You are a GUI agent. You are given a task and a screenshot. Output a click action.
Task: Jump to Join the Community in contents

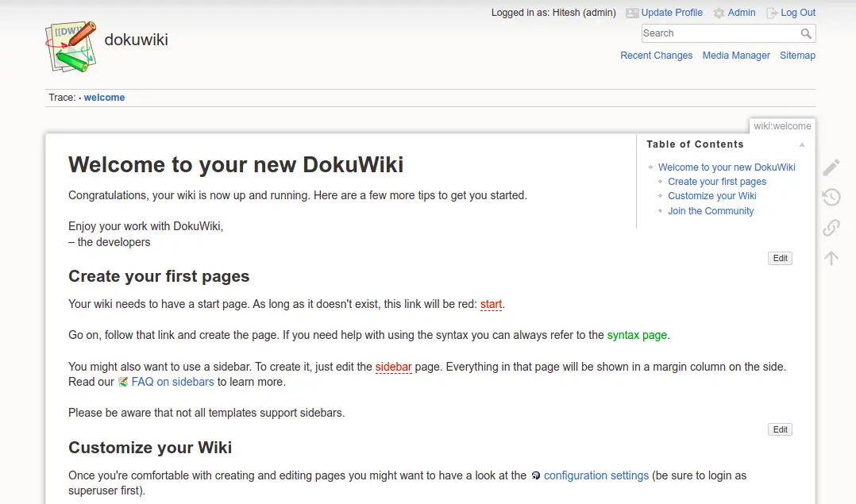(x=711, y=210)
